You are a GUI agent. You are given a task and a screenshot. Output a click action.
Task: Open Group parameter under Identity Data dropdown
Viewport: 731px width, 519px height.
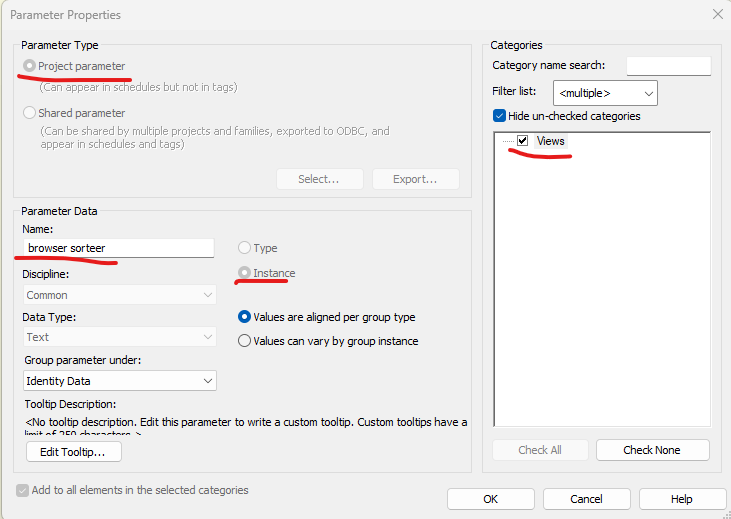[120, 381]
